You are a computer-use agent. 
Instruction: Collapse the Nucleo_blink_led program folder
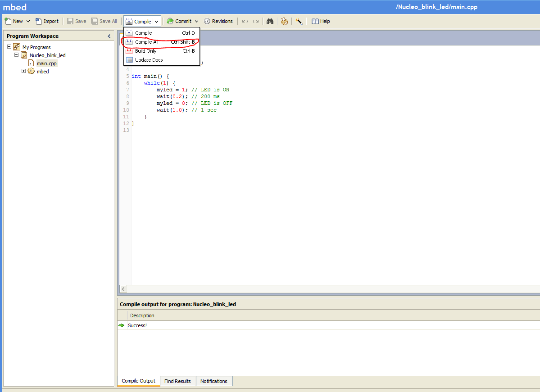tap(17, 55)
